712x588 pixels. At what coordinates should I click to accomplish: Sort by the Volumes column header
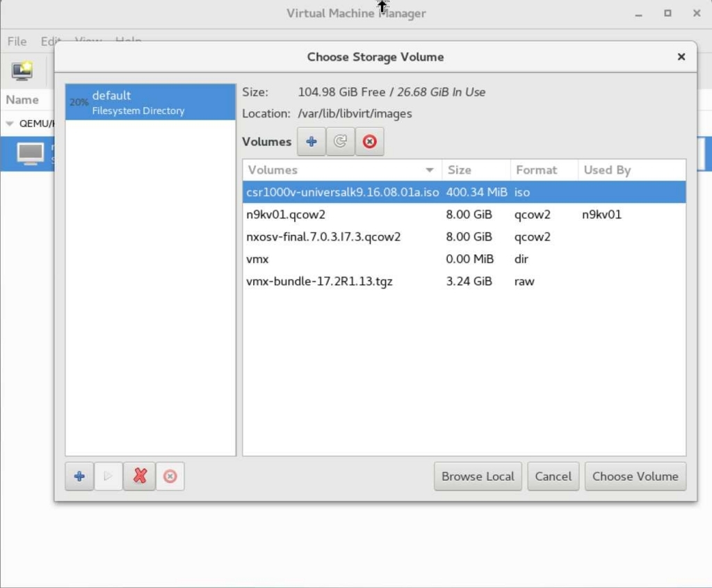[x=342, y=170]
